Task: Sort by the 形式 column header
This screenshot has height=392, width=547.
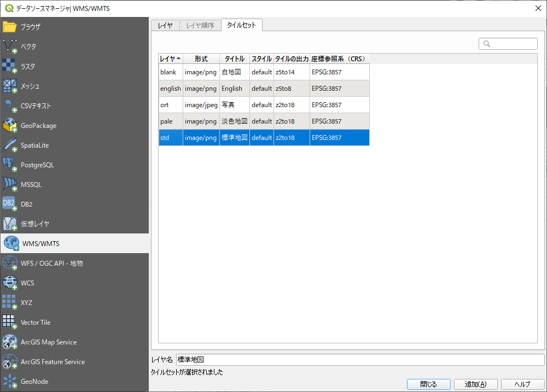Action: pyautogui.click(x=201, y=58)
